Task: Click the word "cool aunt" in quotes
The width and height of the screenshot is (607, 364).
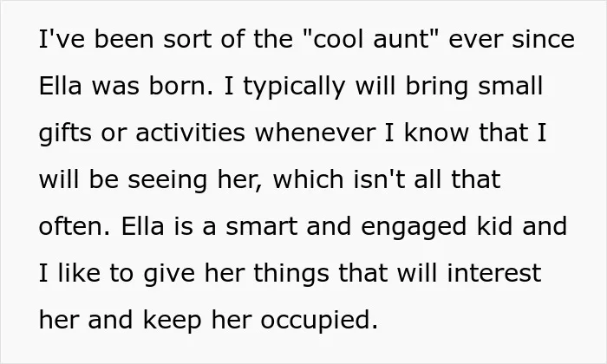Action: 372,39
